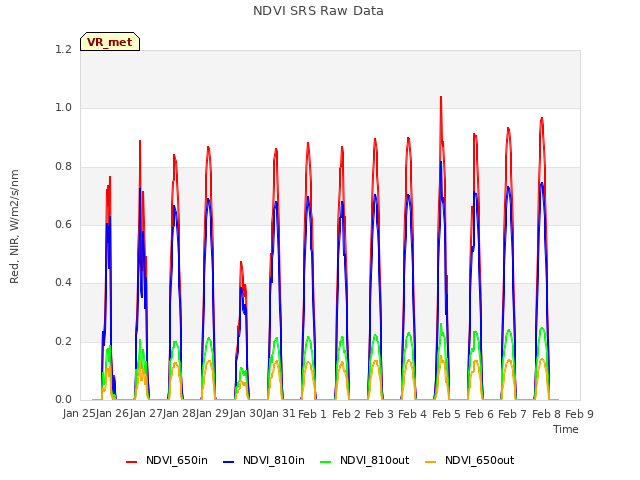
Task: Click the Feb 1 x-axis tick label
Action: tap(313, 414)
